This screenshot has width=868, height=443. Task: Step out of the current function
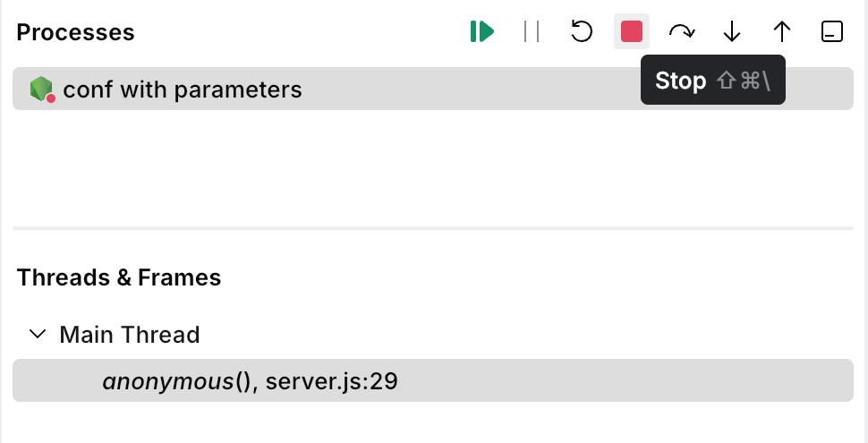(782, 32)
